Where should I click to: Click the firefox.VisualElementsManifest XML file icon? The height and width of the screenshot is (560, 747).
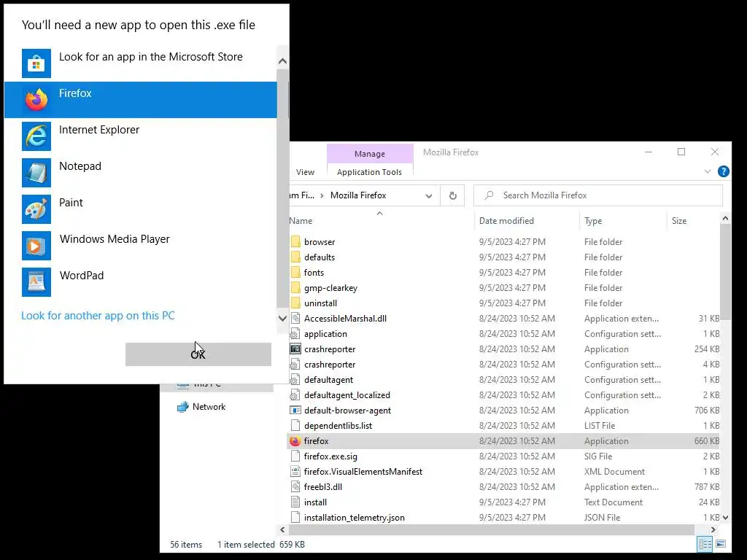point(295,472)
